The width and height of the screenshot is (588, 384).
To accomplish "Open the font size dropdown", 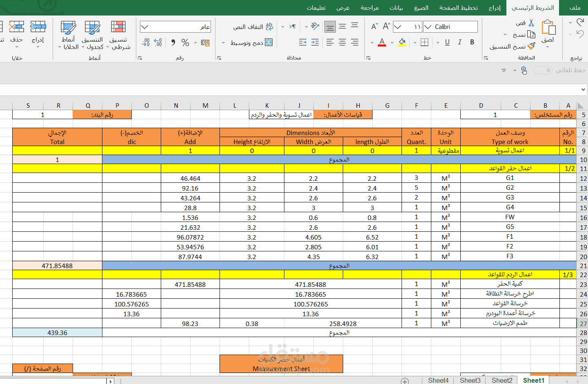I will click(x=397, y=27).
